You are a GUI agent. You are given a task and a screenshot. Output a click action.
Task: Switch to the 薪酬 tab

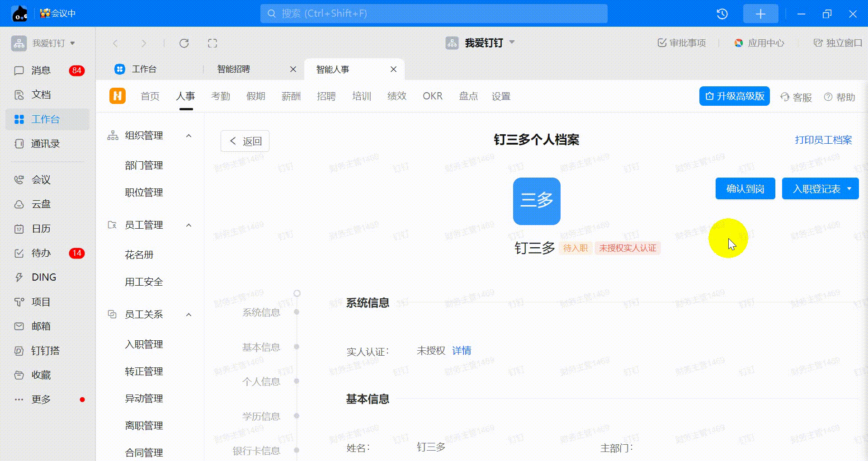click(x=291, y=96)
